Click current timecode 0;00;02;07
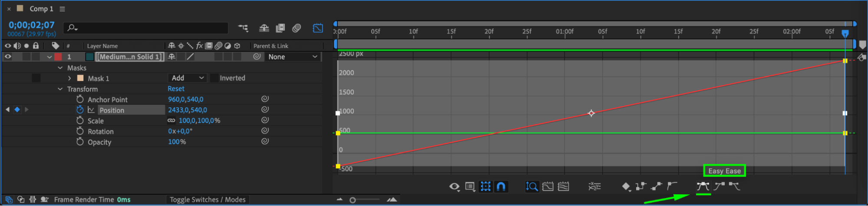This screenshot has height=206, width=868. coord(32,25)
